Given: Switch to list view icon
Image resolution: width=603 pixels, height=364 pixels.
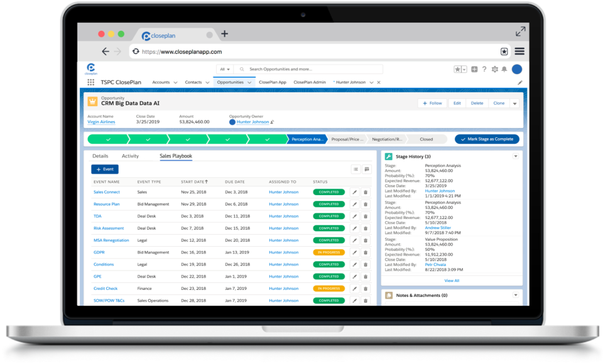Looking at the screenshot, I should click(x=356, y=169).
